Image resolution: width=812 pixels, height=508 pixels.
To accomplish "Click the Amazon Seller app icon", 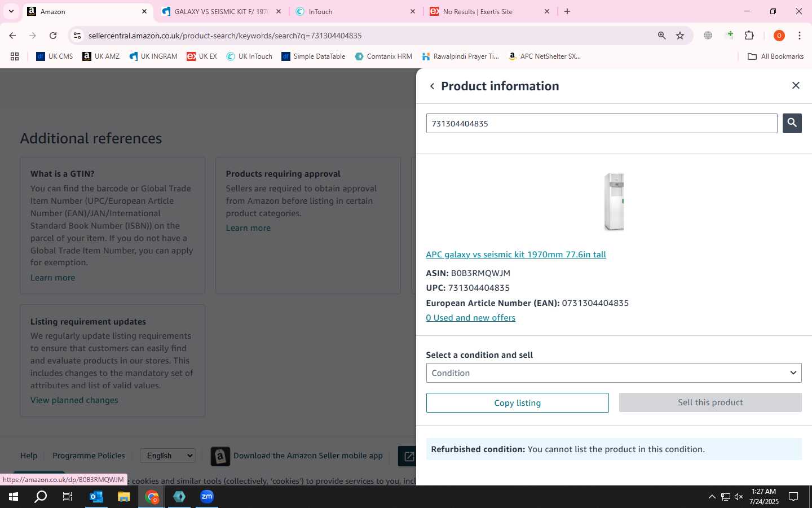I will [220, 456].
